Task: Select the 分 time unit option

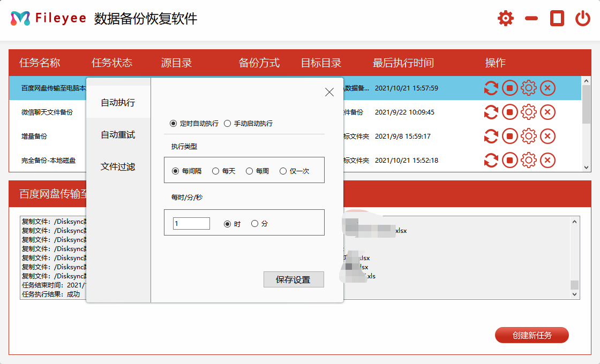Action: (255, 223)
